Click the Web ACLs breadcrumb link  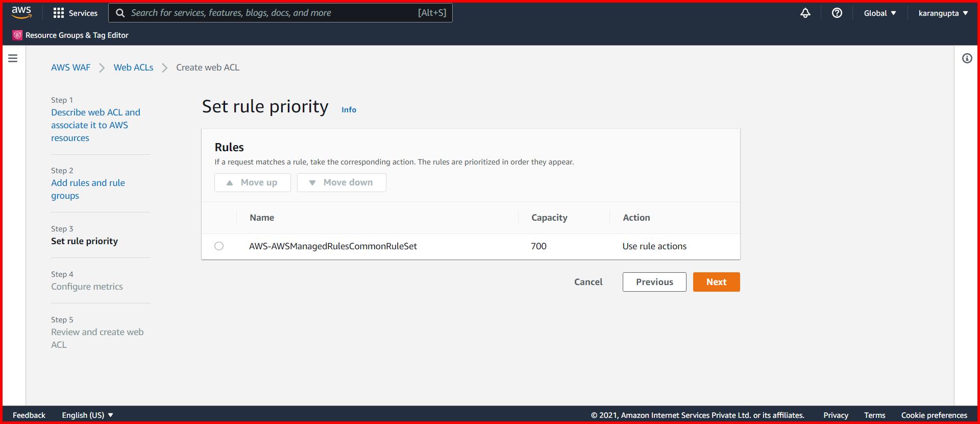133,67
